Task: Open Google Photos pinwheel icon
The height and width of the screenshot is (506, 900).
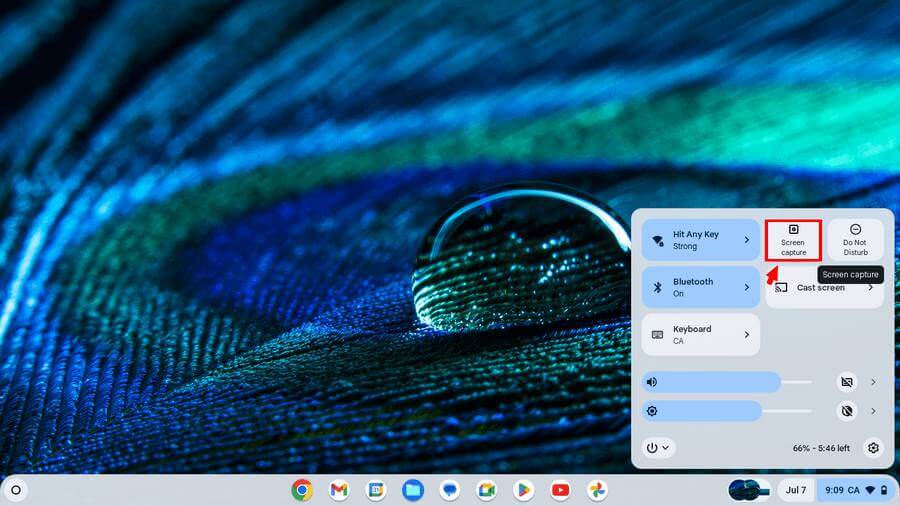Action: pos(597,490)
